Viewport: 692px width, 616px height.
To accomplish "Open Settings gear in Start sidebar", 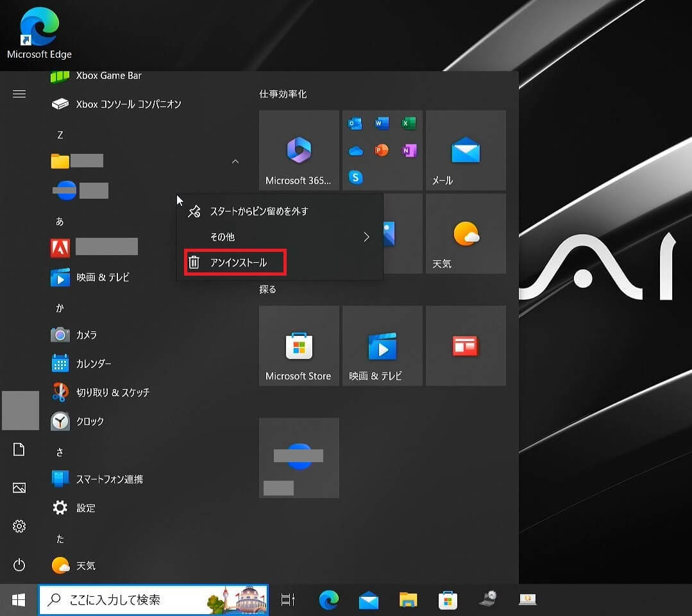I will coord(19,526).
